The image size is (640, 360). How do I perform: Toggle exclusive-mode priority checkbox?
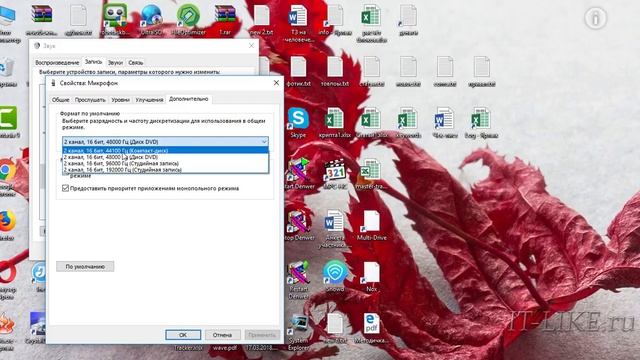(x=65, y=188)
